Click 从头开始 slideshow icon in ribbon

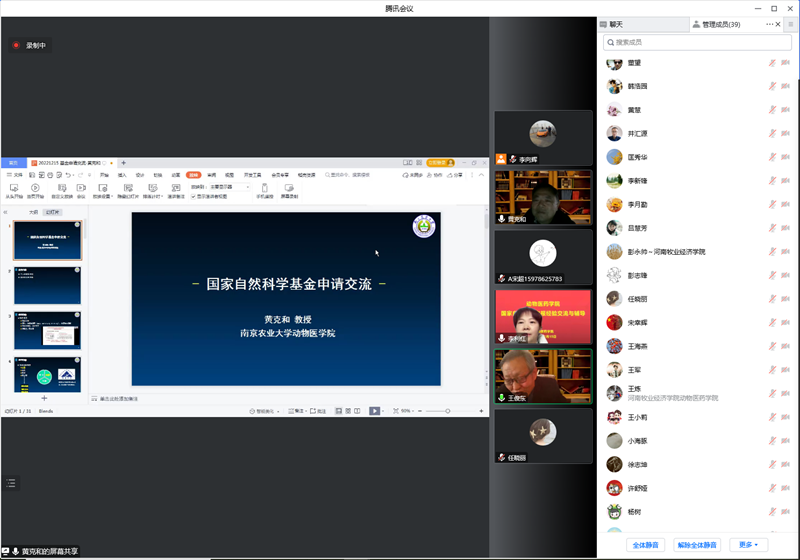tap(14, 189)
